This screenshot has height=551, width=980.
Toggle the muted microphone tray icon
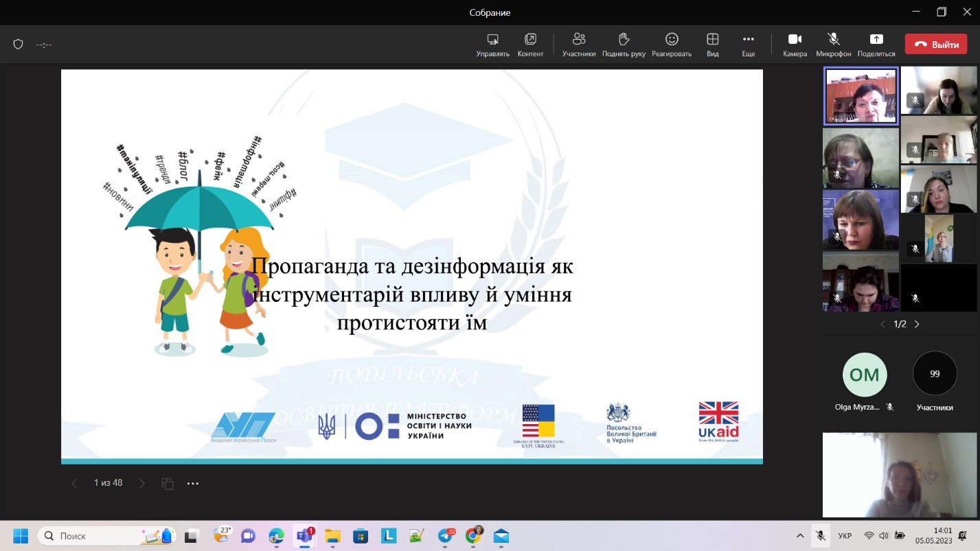click(821, 536)
